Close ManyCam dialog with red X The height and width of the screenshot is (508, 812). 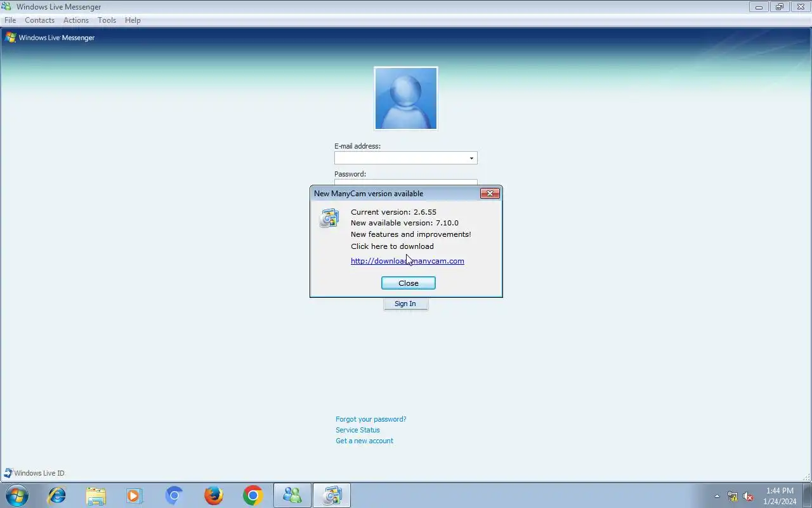coord(490,194)
